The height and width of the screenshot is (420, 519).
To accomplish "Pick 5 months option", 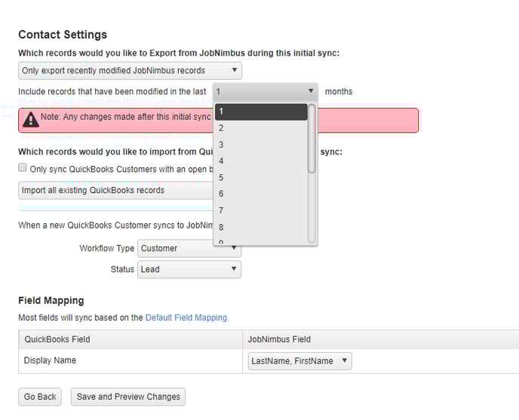I will click(x=261, y=178).
